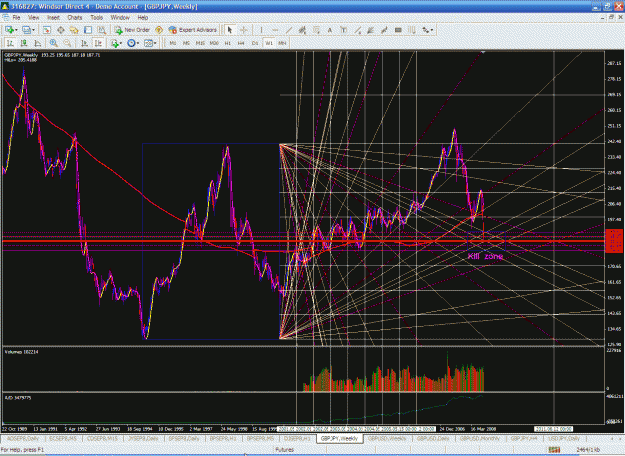The width and height of the screenshot is (625, 456).
Task: Choose the Rectangle drawing tool
Action: pos(398,30)
